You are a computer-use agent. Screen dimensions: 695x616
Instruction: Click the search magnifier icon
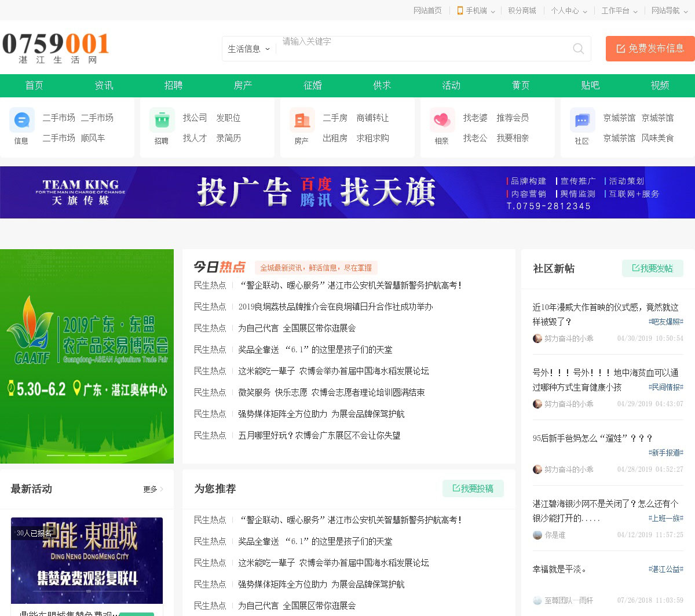(x=578, y=49)
